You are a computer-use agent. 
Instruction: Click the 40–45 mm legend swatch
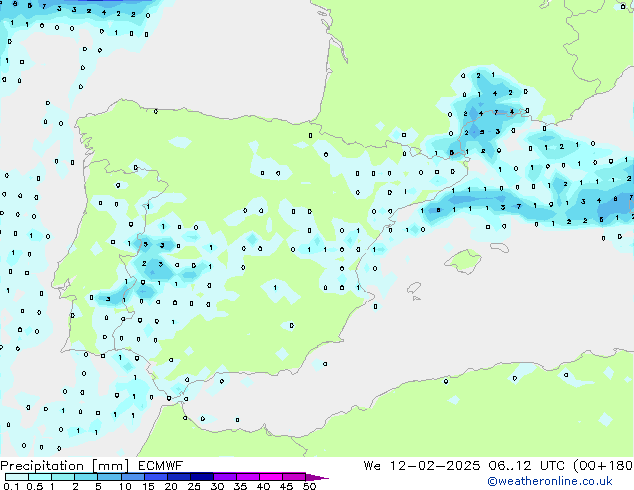click(271, 477)
